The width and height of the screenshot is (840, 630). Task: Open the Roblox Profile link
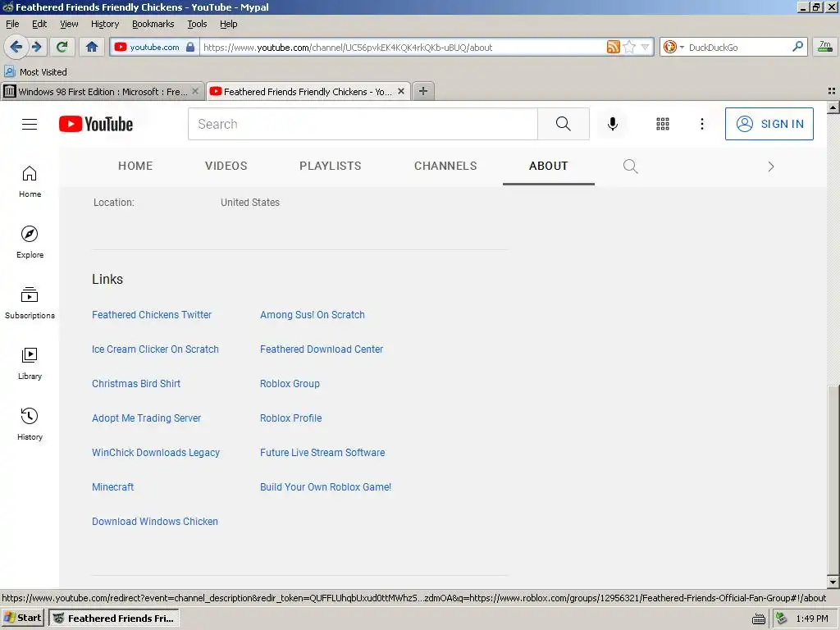coord(291,418)
